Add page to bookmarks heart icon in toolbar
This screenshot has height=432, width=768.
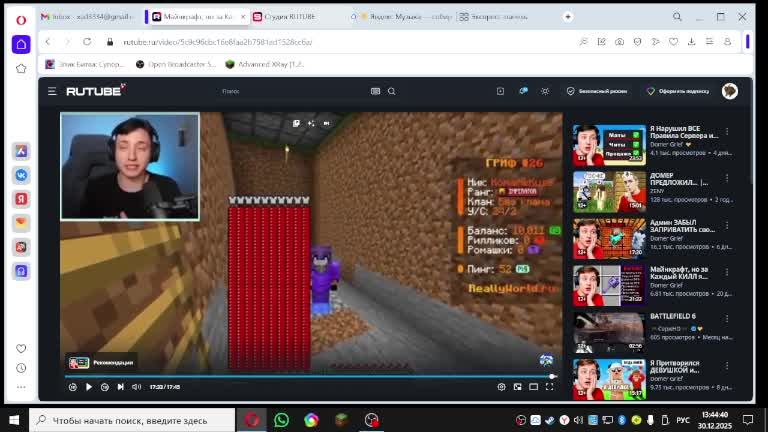(673, 42)
